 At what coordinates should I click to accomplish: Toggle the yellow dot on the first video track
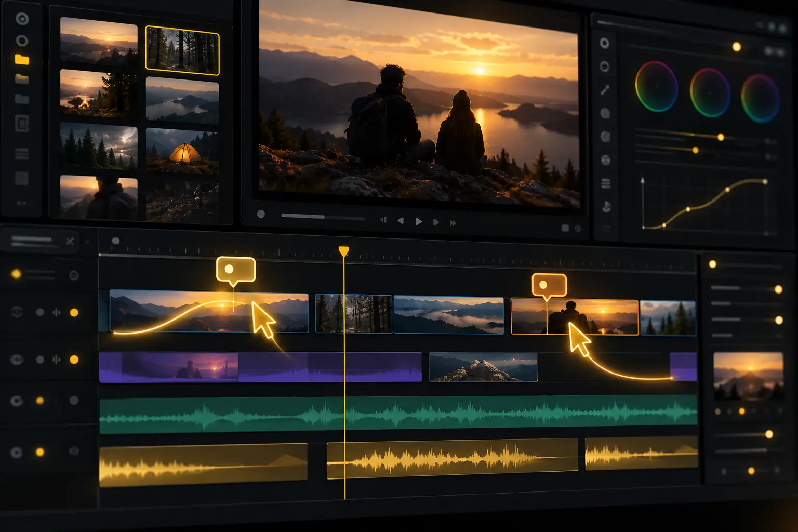pyautogui.click(x=74, y=312)
